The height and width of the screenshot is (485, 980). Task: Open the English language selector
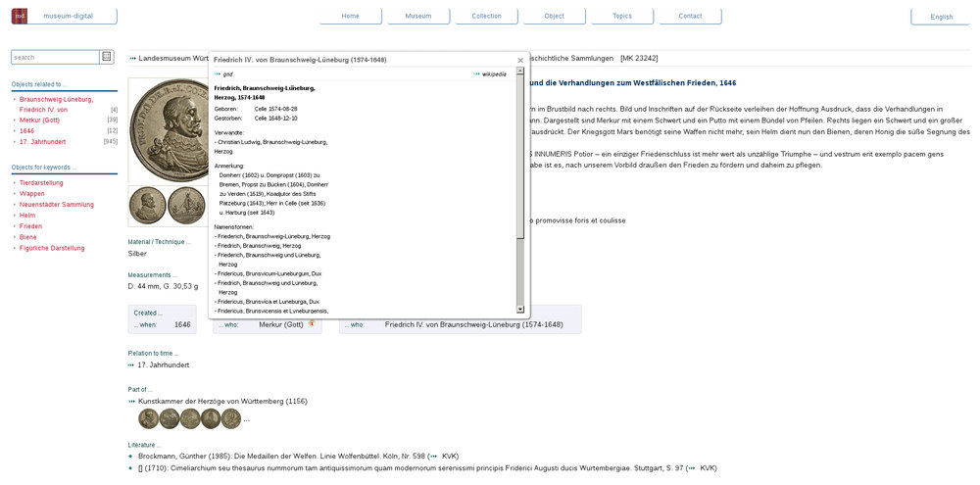click(941, 17)
